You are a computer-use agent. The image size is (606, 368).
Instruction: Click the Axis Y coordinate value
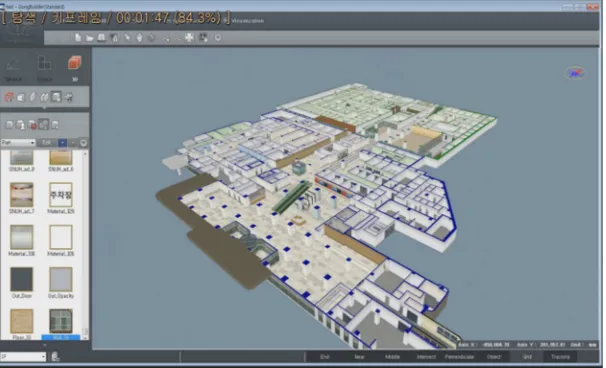point(553,344)
